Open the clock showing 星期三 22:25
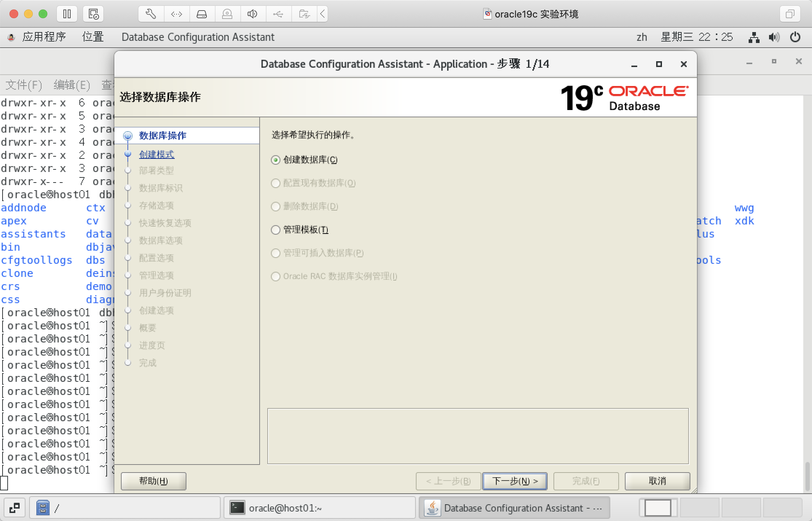The image size is (812, 521). 697,37
